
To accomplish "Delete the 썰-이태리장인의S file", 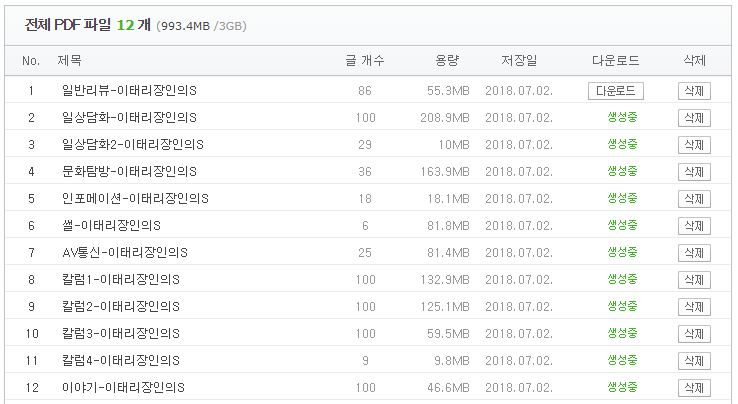I will [694, 226].
